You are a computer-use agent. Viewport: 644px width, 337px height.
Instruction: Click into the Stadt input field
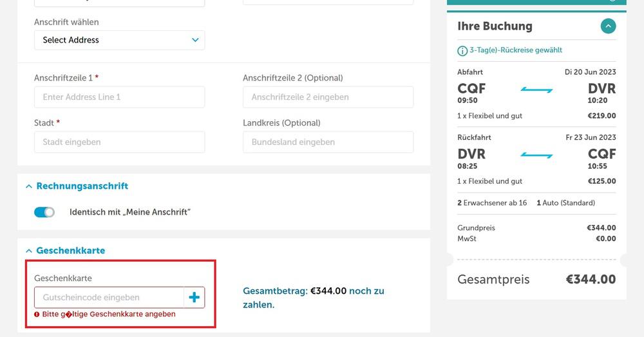coord(120,142)
